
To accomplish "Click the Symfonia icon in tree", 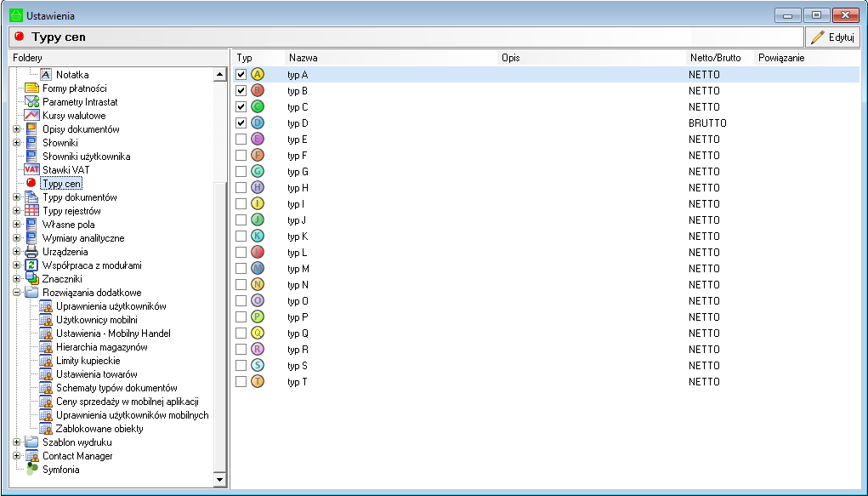I will pyautogui.click(x=31, y=470).
